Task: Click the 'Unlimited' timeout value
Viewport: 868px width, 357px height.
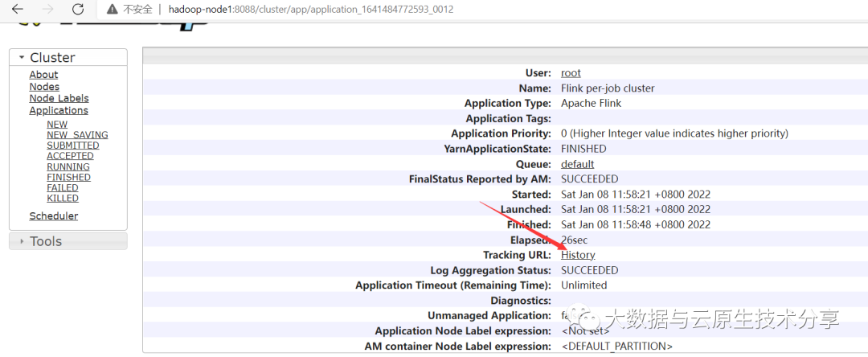Action: (584, 285)
